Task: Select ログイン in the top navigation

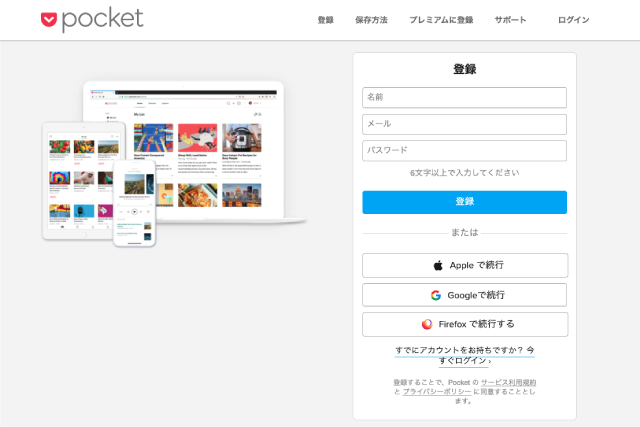Action: coord(573,20)
